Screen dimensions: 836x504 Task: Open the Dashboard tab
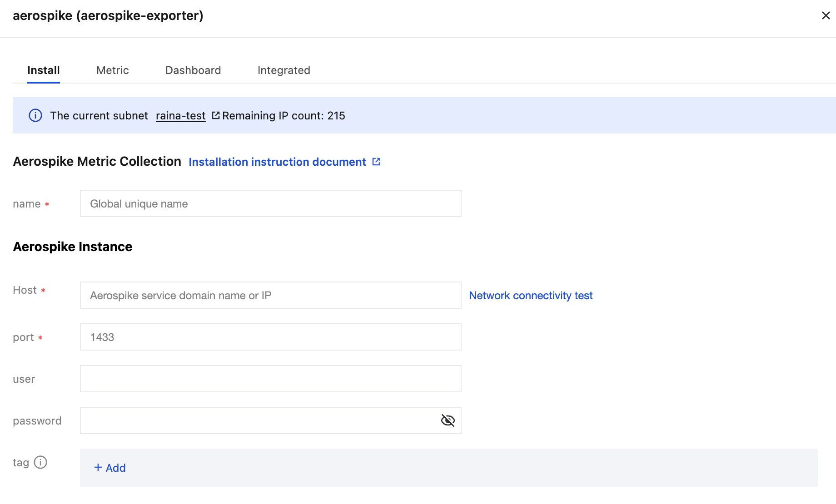[193, 70]
